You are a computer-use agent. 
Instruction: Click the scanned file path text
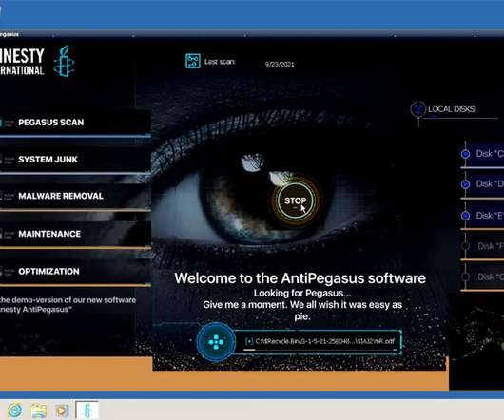[324, 341]
